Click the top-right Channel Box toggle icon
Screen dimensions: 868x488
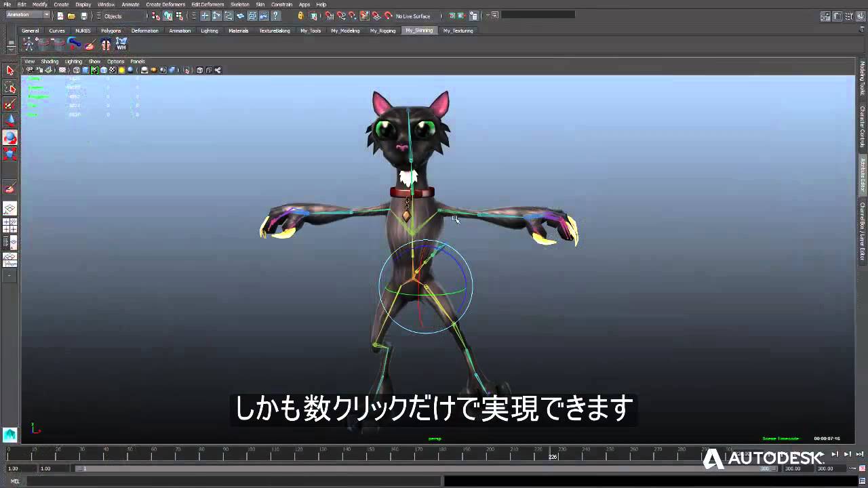tap(859, 16)
